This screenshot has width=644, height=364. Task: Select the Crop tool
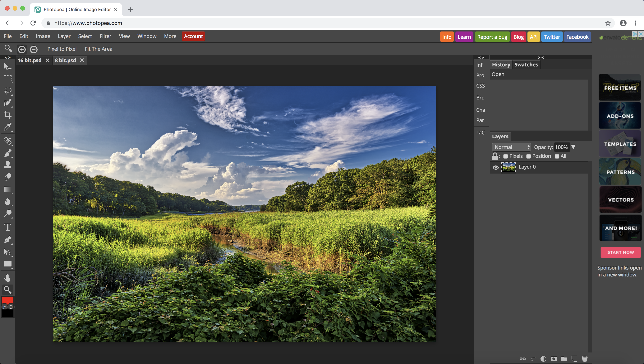[8, 115]
